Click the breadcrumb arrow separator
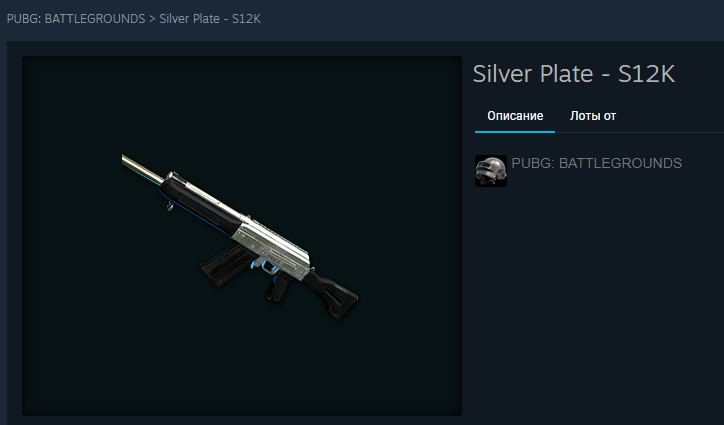 point(152,19)
